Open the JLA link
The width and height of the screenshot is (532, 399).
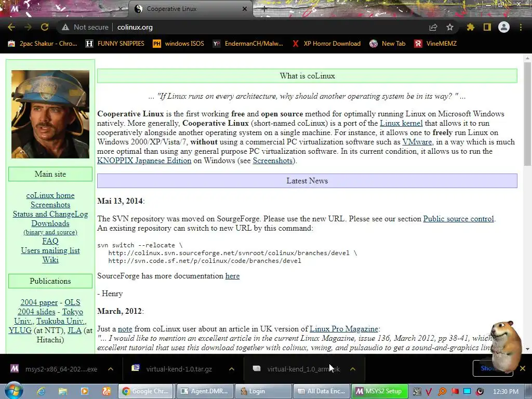pos(74,330)
